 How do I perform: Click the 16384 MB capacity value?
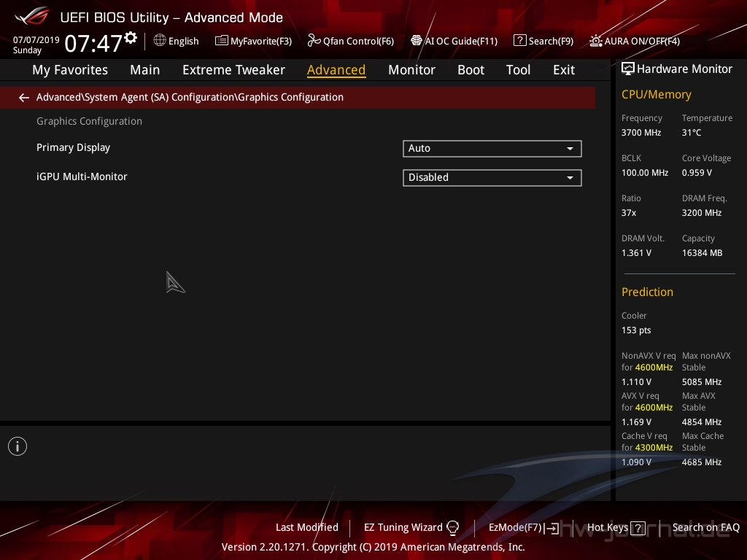702,253
